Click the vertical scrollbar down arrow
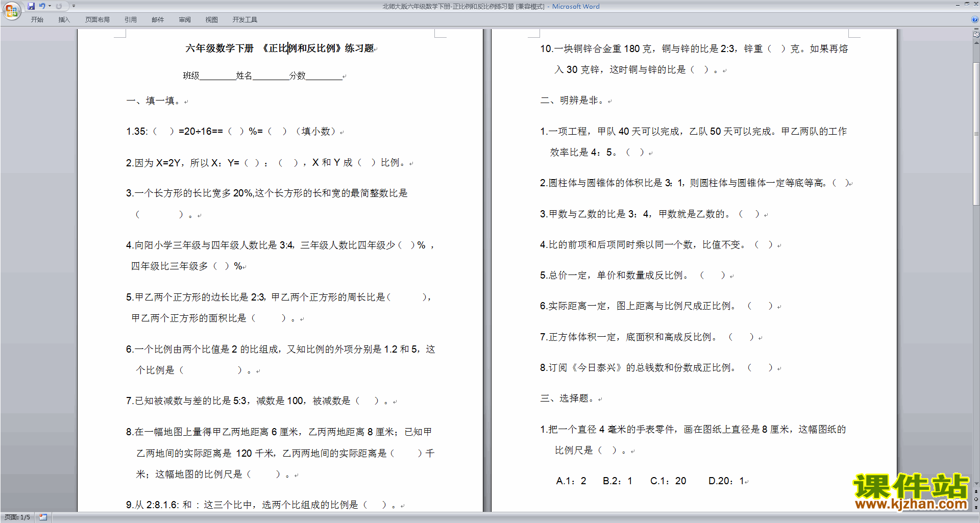Viewport: 980px width, 523px height. [x=976, y=483]
